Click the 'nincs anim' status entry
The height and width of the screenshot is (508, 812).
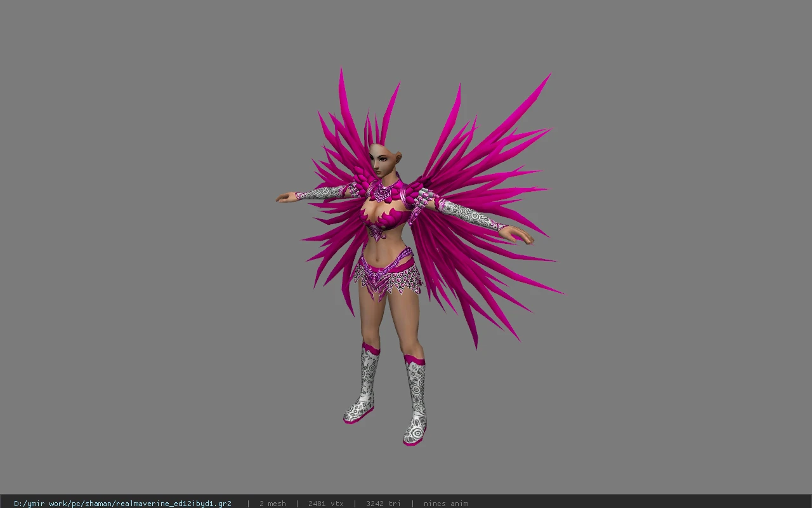click(x=446, y=504)
